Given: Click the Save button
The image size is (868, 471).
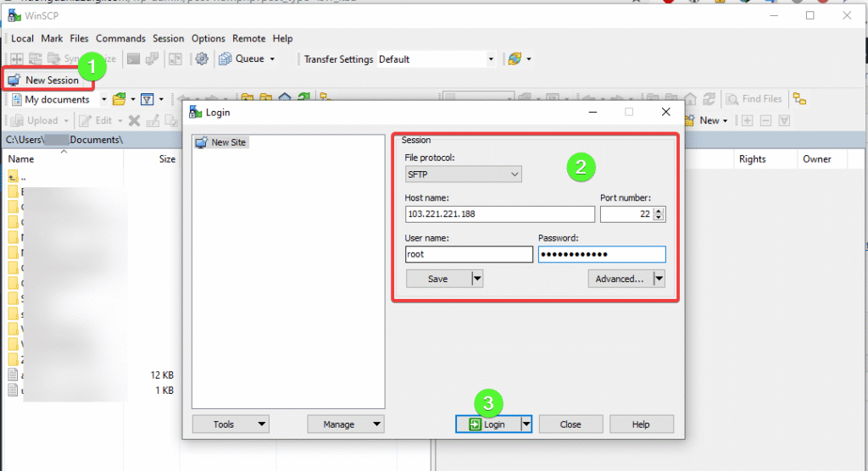Looking at the screenshot, I should point(437,279).
